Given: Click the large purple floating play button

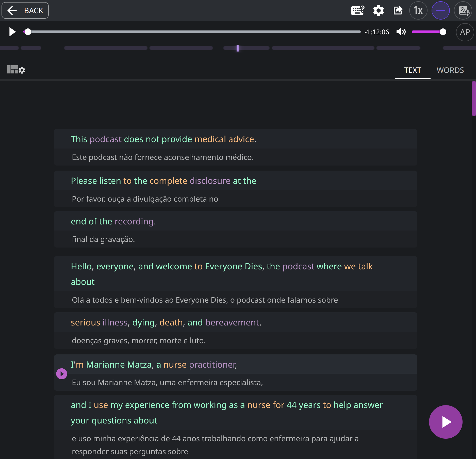Looking at the screenshot, I should coord(446,422).
